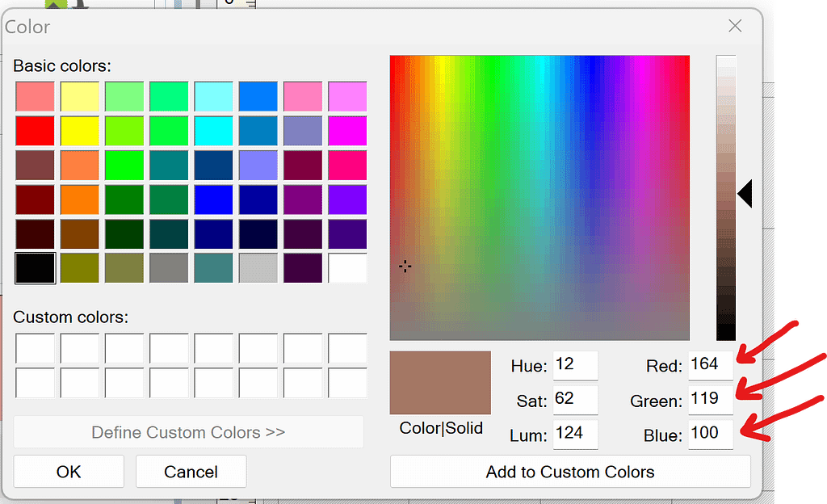Select the Hue input box
The width and height of the screenshot is (827, 504).
[575, 365]
